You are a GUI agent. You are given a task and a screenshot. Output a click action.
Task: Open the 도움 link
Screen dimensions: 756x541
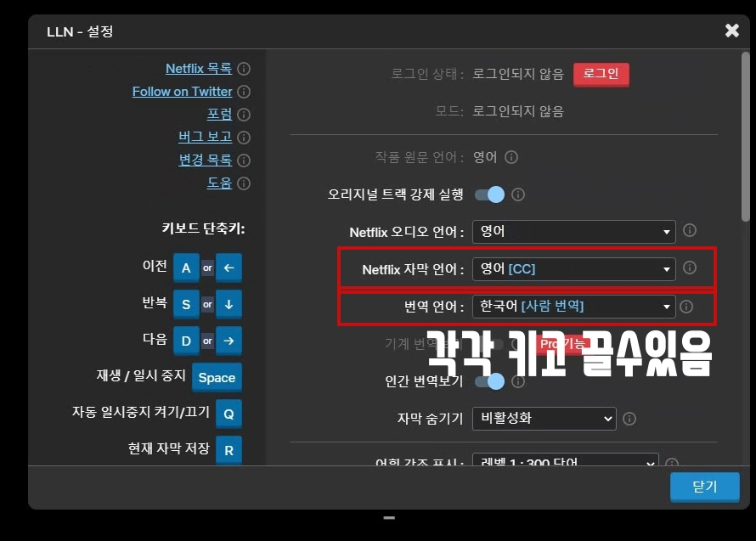point(219,183)
